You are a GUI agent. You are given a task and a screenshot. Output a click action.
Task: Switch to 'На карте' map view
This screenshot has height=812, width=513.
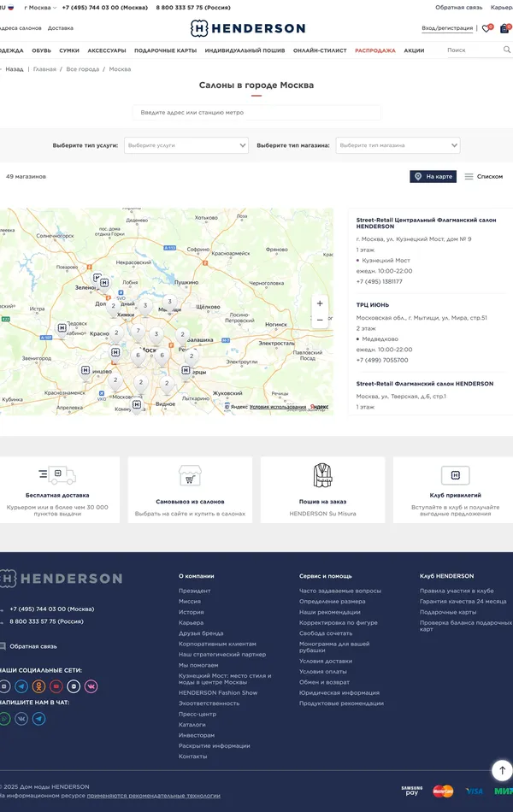[x=433, y=176]
